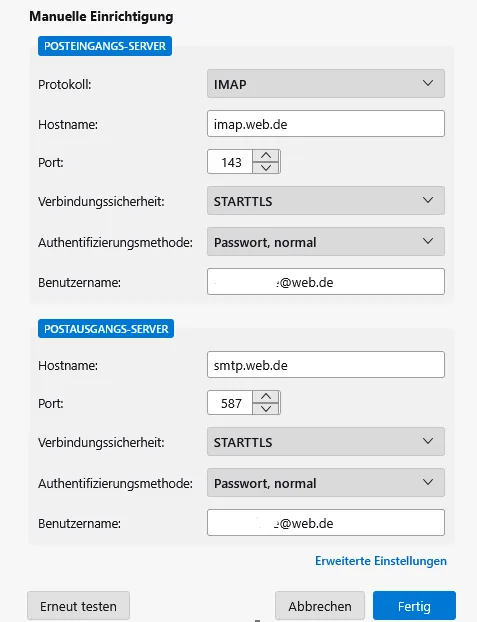Open incoming Authentifizierungsmethode dropdown
This screenshot has height=622, width=477.
click(326, 242)
